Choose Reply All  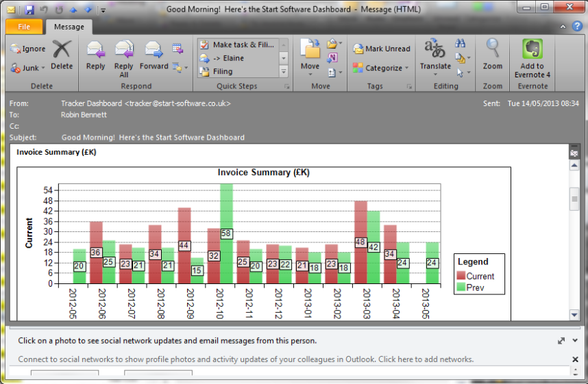pos(124,59)
